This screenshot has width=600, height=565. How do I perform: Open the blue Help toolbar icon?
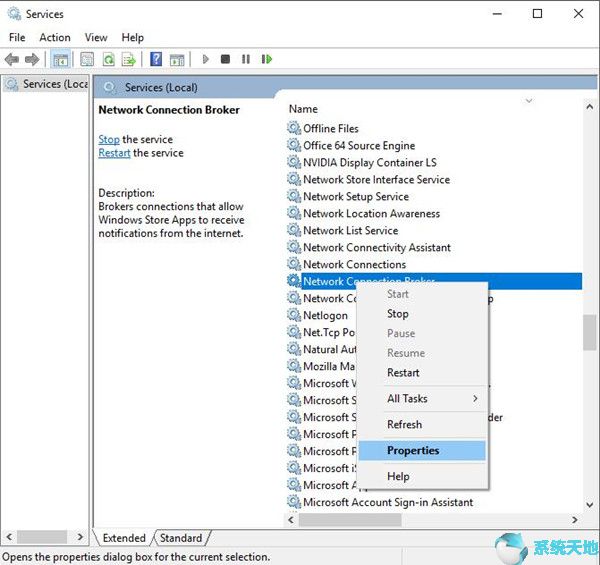(156, 60)
